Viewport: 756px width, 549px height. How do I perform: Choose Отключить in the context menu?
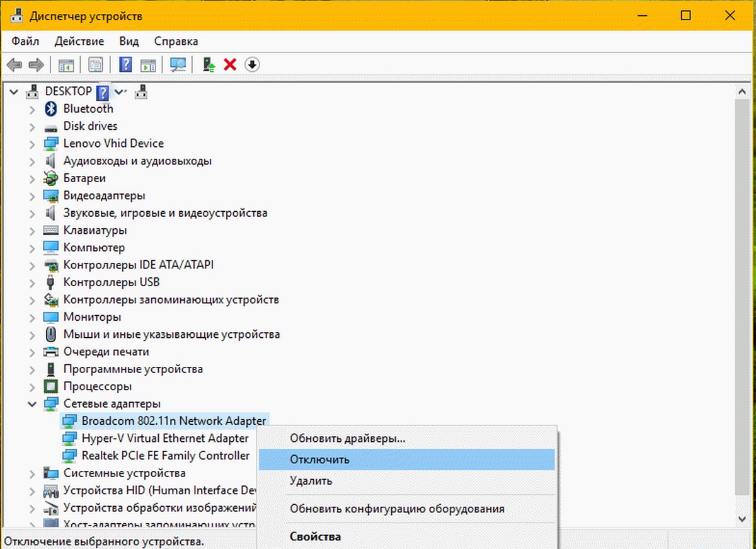pyautogui.click(x=319, y=459)
